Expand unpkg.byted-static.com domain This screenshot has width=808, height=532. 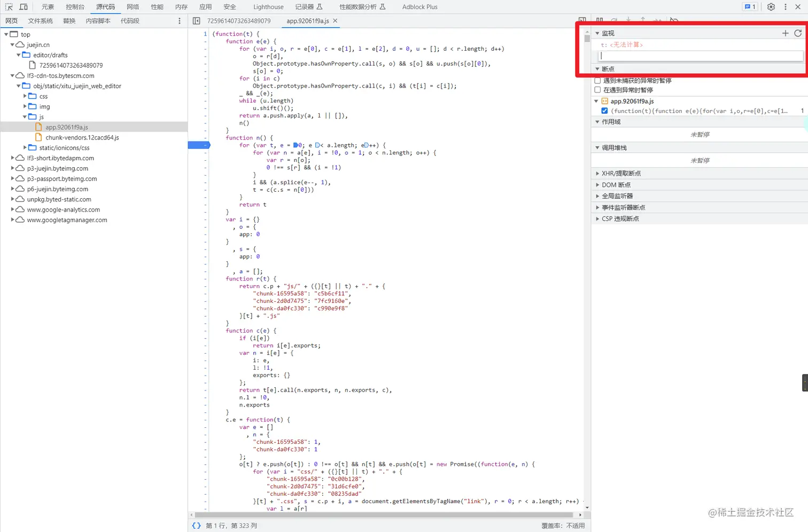click(12, 199)
